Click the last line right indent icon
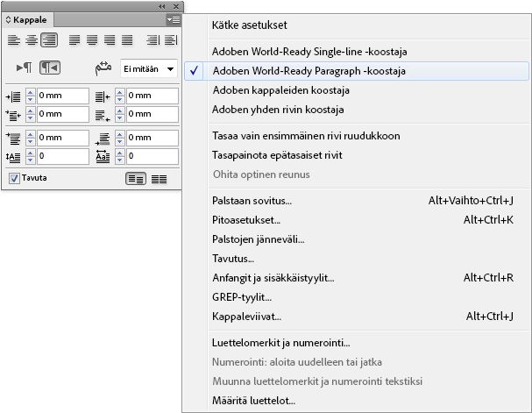 click(103, 116)
